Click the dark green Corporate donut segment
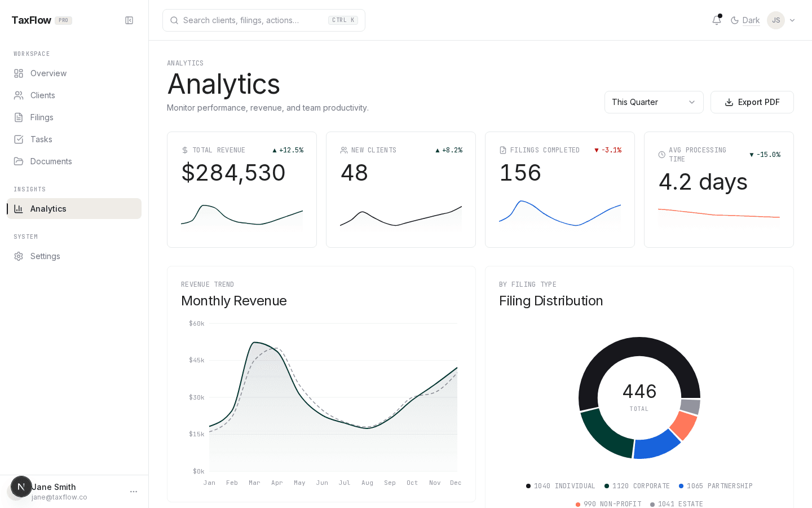 tap(604, 435)
